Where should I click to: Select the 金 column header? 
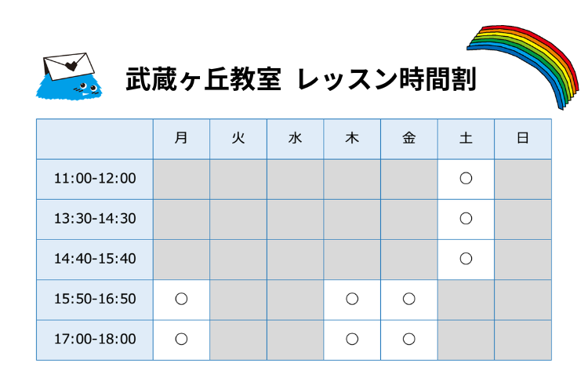point(408,139)
